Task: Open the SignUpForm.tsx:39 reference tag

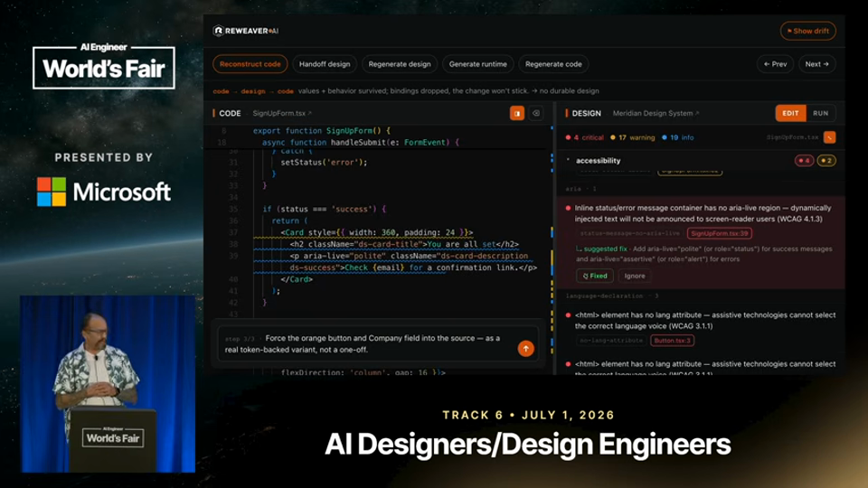Action: tap(719, 233)
